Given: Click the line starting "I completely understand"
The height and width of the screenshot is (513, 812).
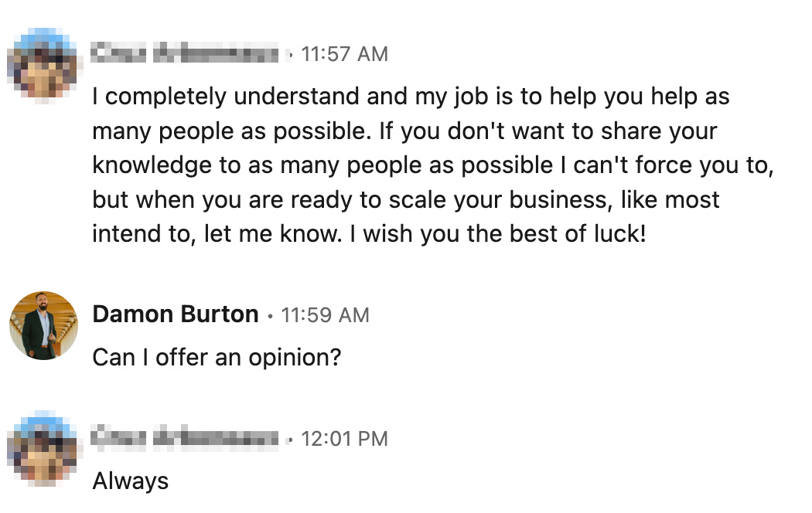Looking at the screenshot, I should coord(411,97).
